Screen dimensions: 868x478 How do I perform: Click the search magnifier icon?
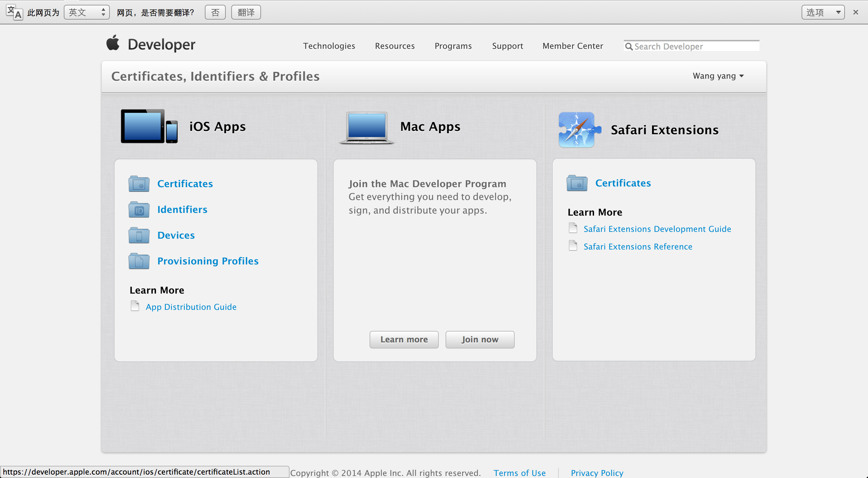point(629,46)
